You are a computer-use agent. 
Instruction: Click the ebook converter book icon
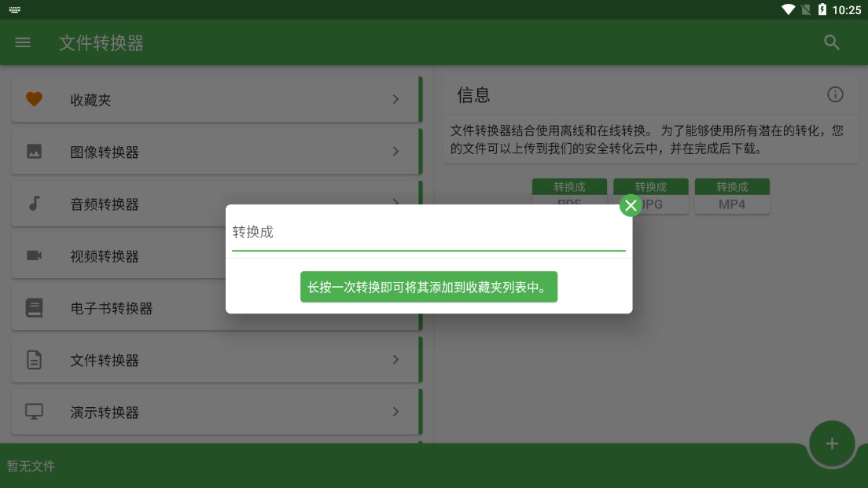(x=35, y=307)
